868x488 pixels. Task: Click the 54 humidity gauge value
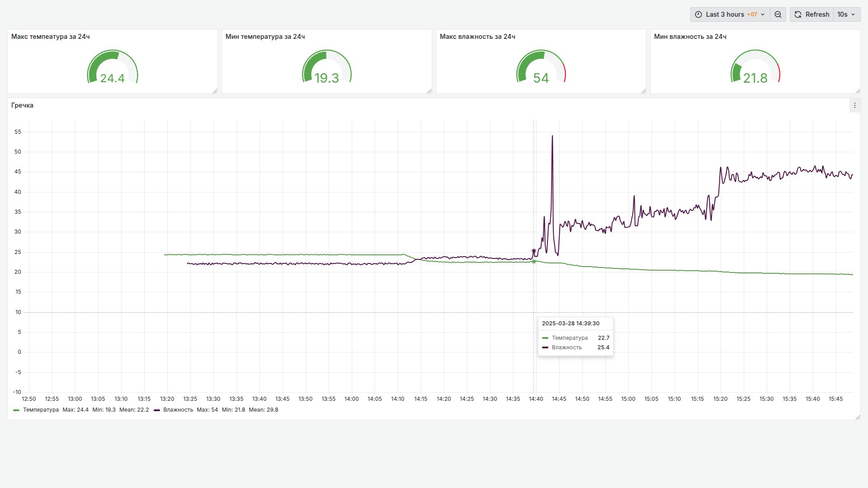click(541, 78)
